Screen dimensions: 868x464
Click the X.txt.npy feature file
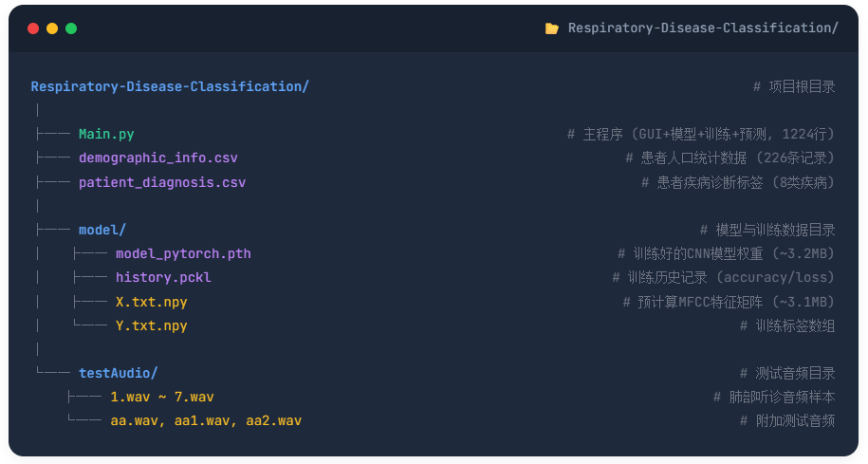click(x=152, y=302)
